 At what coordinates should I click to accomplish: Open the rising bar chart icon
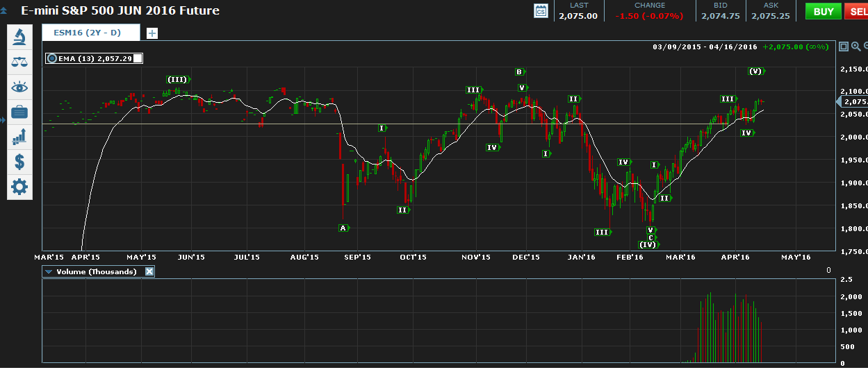19,137
